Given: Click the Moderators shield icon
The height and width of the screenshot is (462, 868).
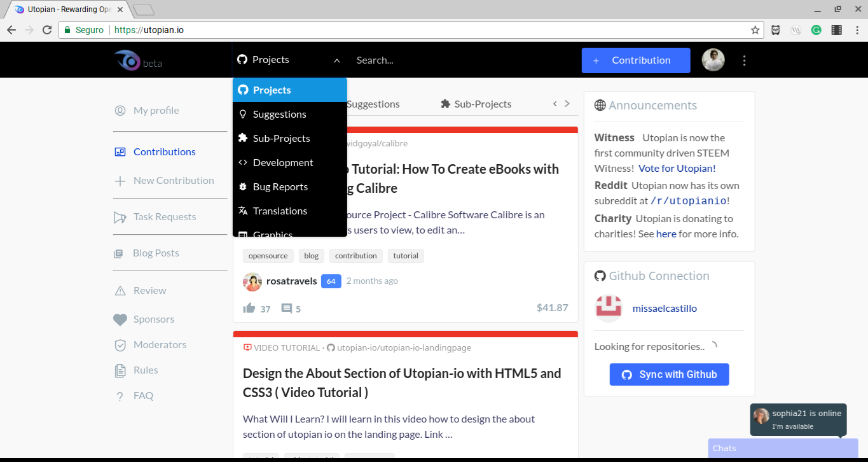Looking at the screenshot, I should pos(120,345).
